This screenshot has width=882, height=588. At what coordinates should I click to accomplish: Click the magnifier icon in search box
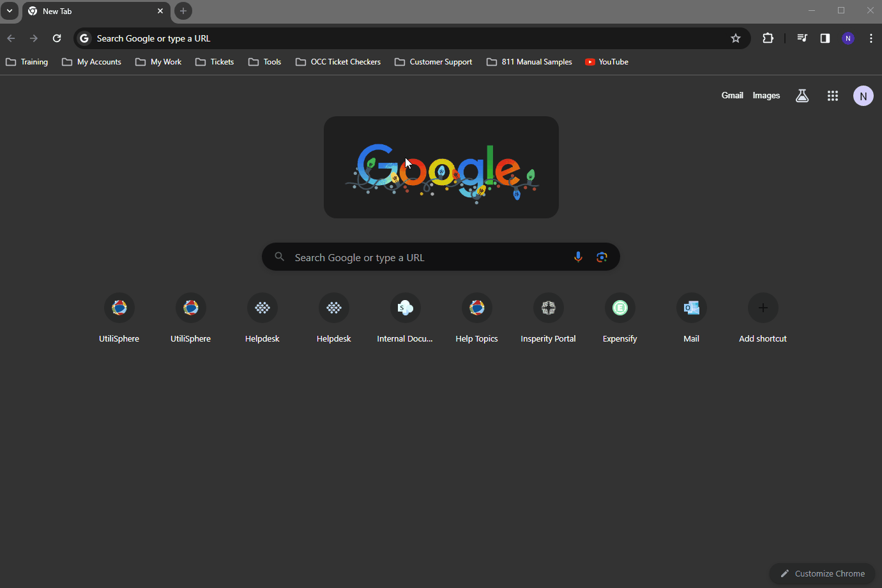(280, 257)
